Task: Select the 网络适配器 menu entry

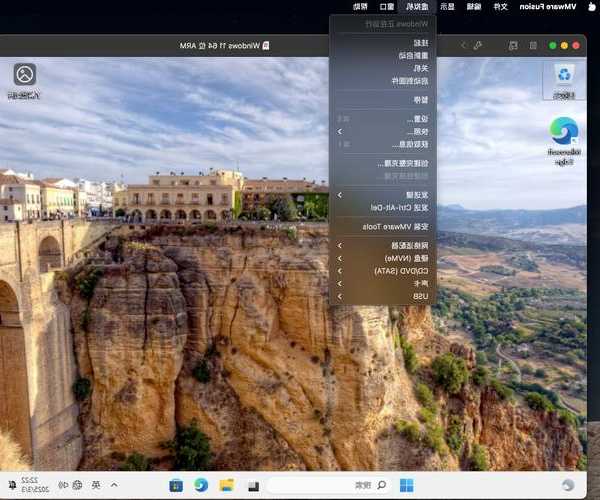Action: (x=383, y=246)
